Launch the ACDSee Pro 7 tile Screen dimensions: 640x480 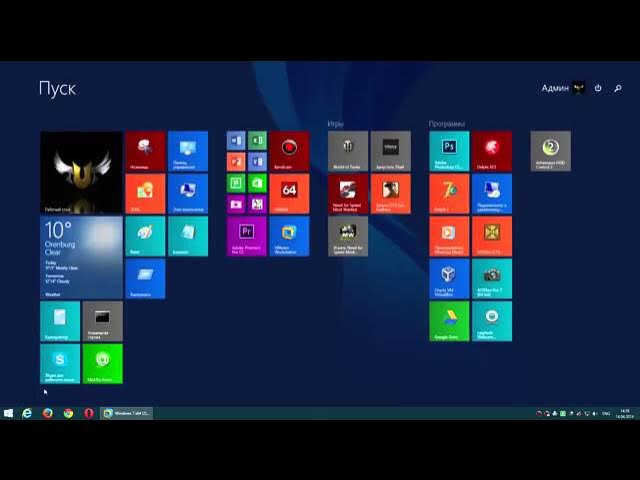[492, 278]
